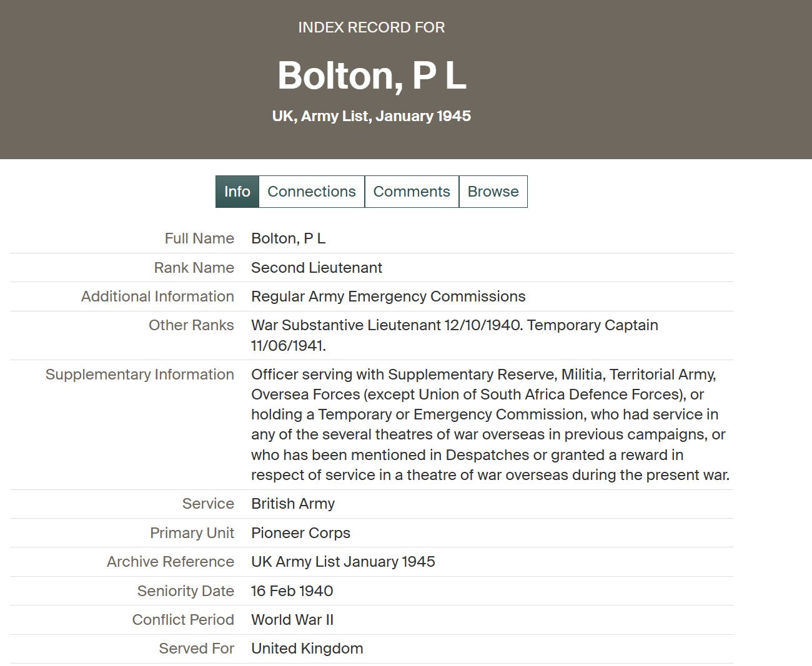Switch to the Connections tab

click(312, 192)
